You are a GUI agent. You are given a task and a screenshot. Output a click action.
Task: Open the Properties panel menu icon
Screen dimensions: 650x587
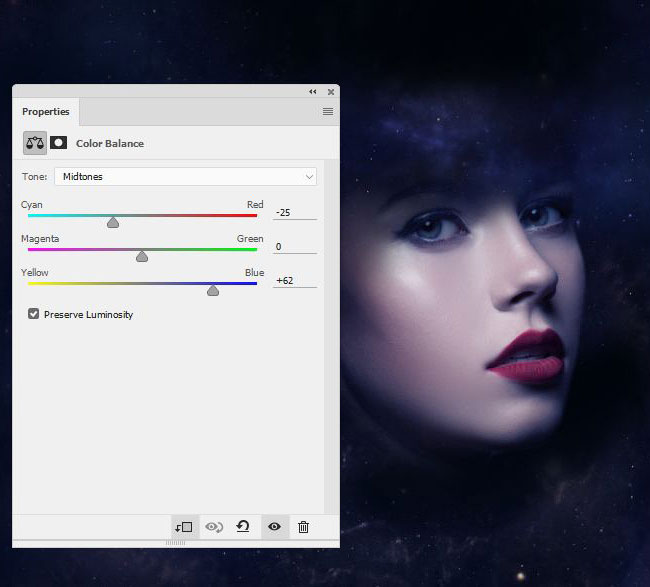tap(328, 112)
